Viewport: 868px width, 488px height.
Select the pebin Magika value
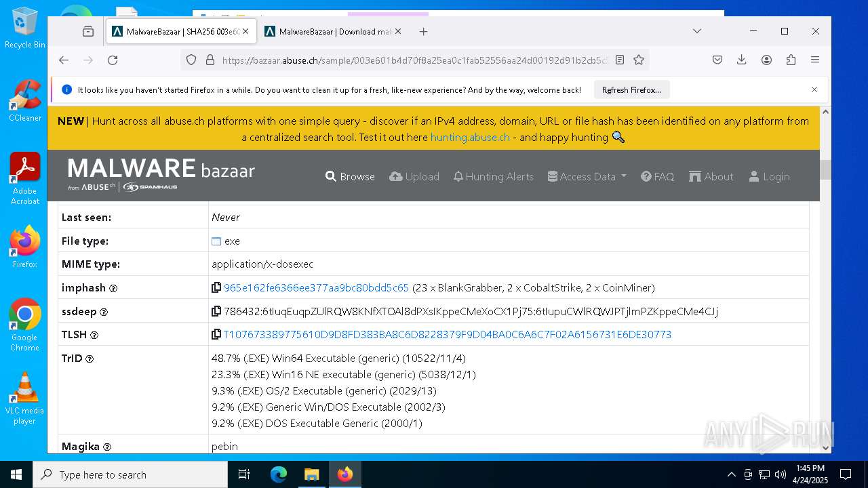coord(224,447)
